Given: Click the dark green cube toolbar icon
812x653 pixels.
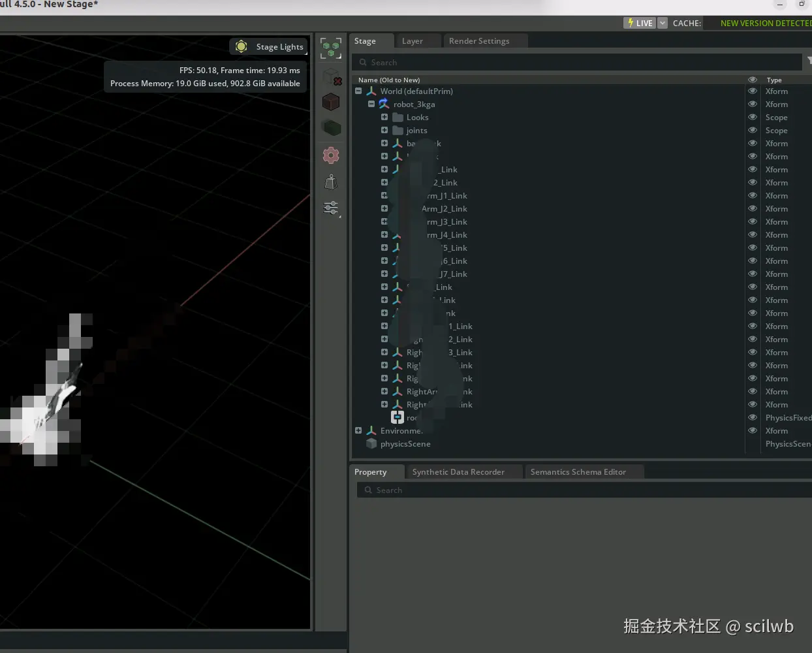Looking at the screenshot, I should [x=332, y=128].
